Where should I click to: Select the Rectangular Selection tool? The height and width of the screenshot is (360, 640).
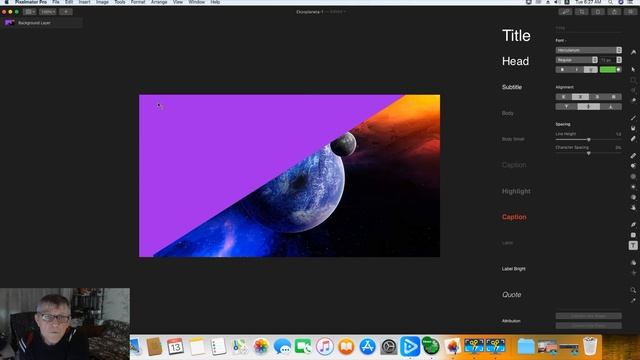coord(633,80)
